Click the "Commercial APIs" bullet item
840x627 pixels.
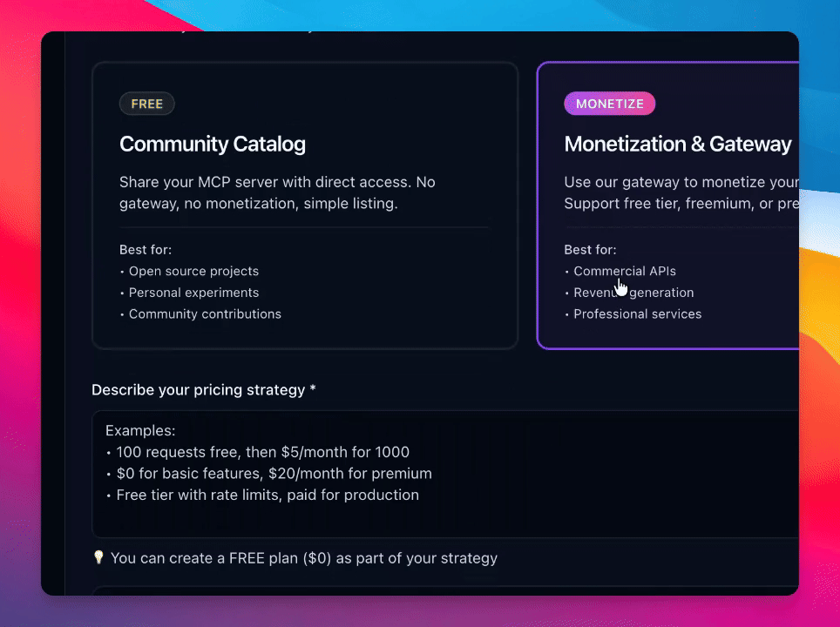point(624,272)
